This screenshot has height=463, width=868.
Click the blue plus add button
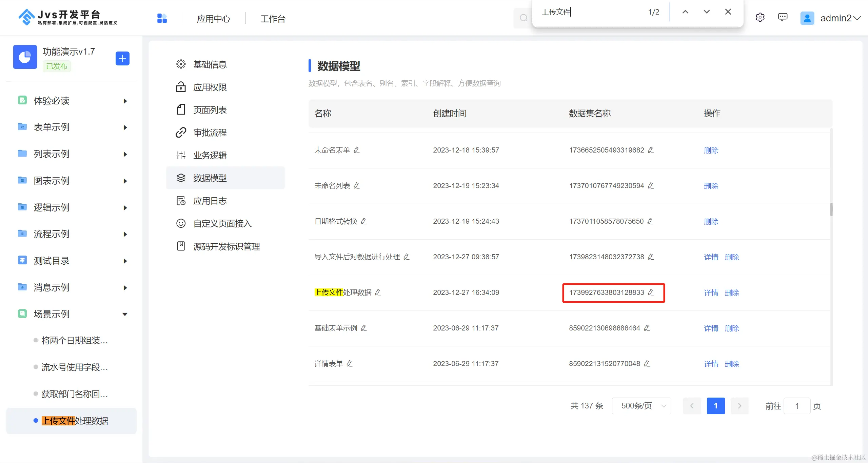tap(122, 58)
